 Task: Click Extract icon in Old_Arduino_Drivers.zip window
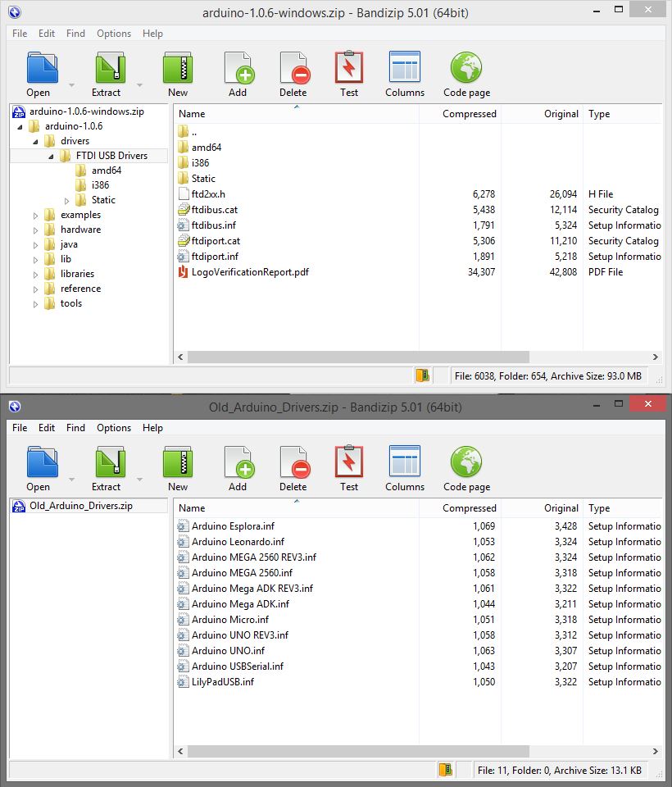coord(110,462)
